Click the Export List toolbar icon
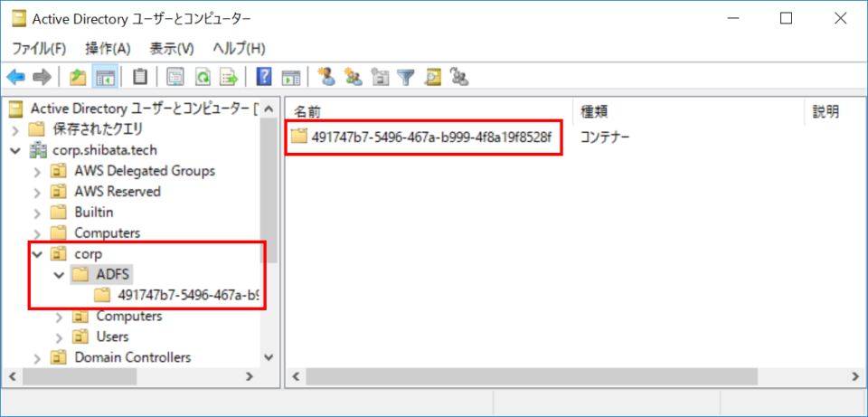 [229, 78]
